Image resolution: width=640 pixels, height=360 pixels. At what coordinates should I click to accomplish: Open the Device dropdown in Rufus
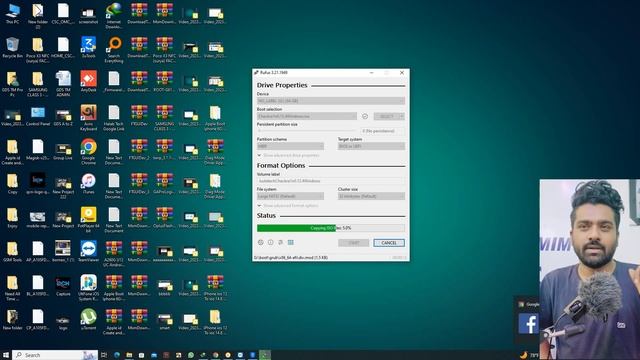331,101
